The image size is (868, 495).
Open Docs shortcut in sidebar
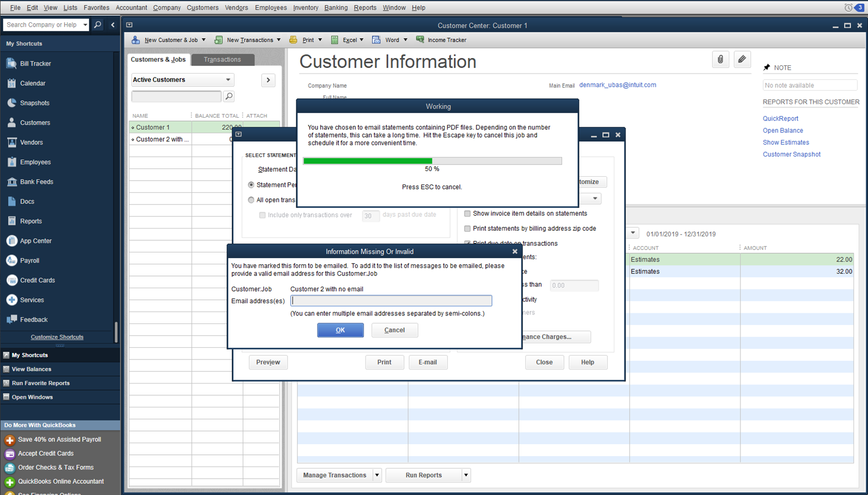pos(27,202)
